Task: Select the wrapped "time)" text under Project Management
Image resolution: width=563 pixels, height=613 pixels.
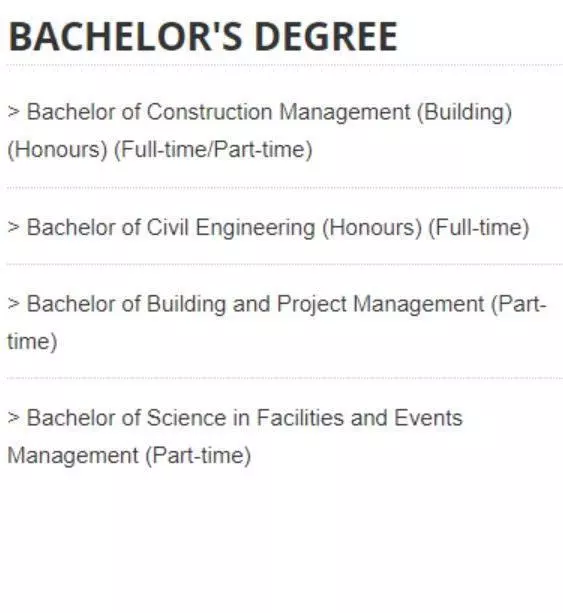Action: (x=32, y=342)
